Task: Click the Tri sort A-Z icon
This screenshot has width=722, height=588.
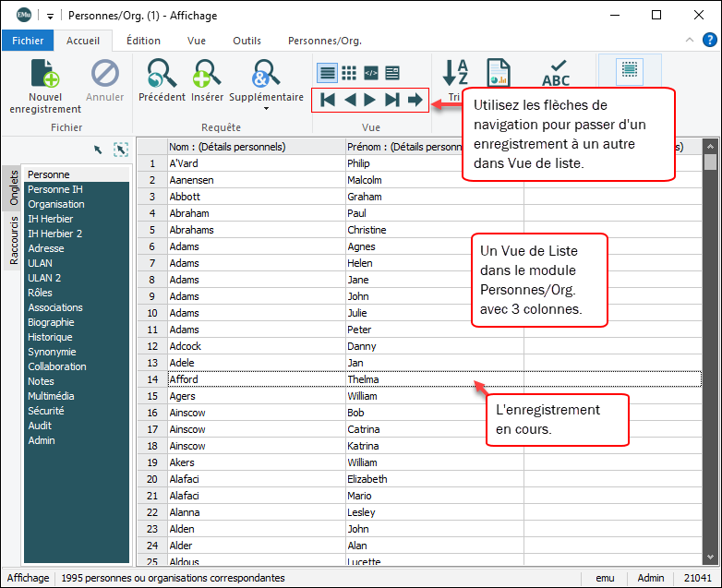Action: click(455, 73)
